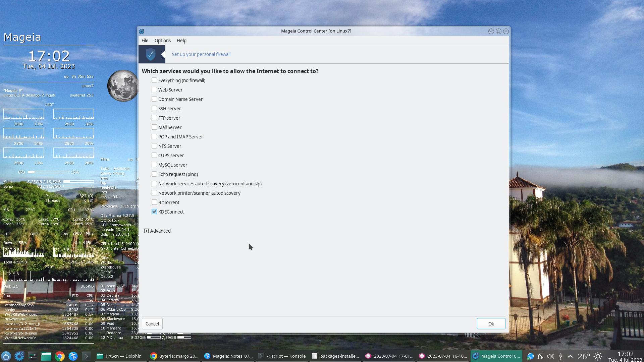Open the Mageia Control Center launcher icon

19,356
